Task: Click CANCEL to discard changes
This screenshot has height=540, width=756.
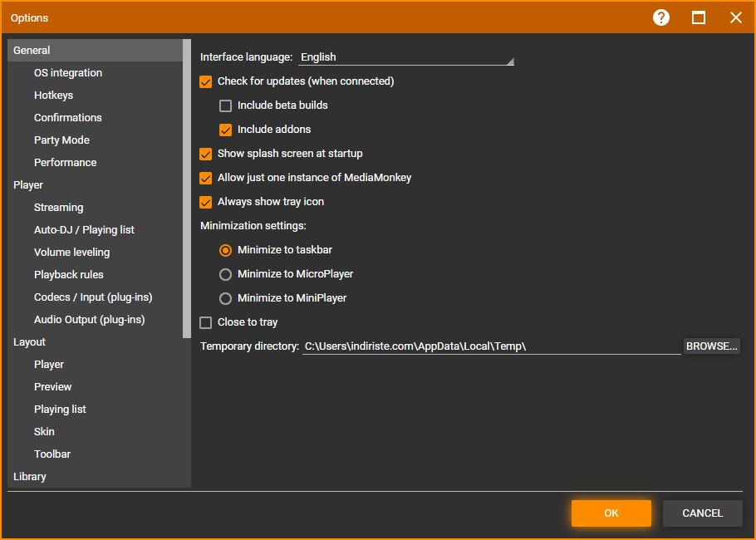Action: [x=703, y=513]
